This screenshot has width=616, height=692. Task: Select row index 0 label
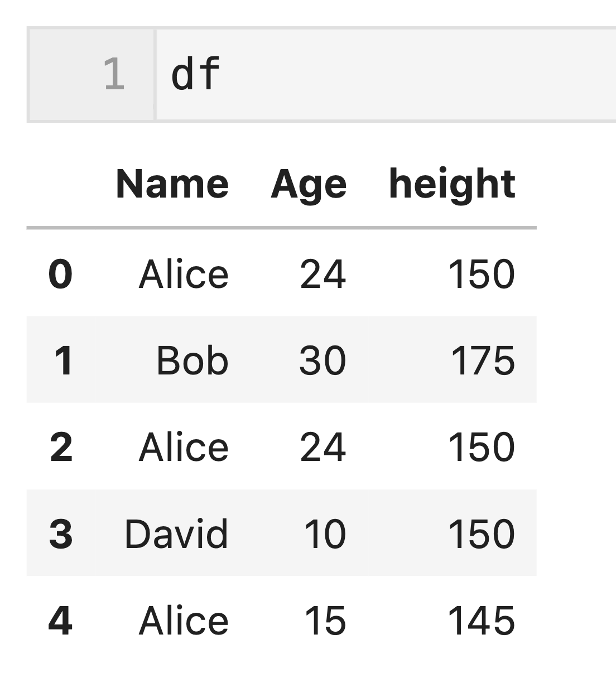[60, 274]
